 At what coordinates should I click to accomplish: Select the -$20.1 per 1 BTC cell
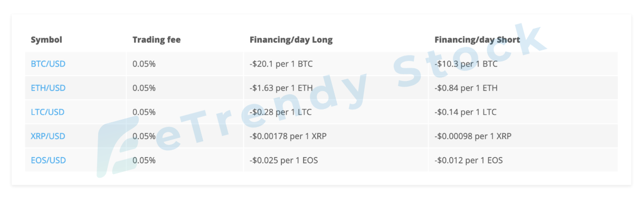coord(336,64)
